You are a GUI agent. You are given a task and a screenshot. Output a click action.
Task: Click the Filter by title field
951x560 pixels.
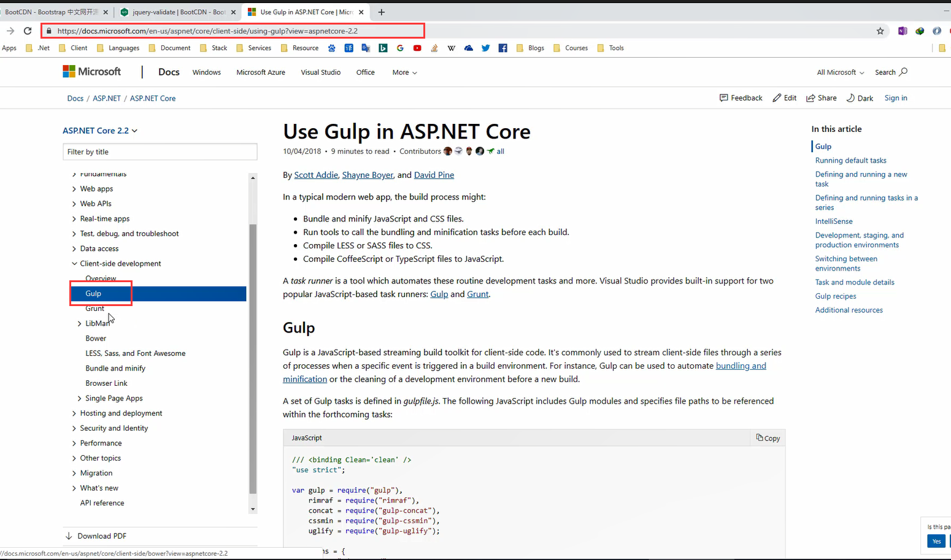(160, 152)
